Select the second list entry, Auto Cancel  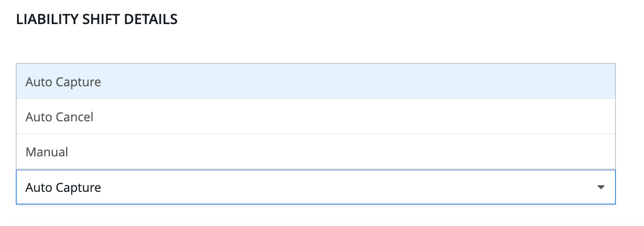tap(315, 117)
